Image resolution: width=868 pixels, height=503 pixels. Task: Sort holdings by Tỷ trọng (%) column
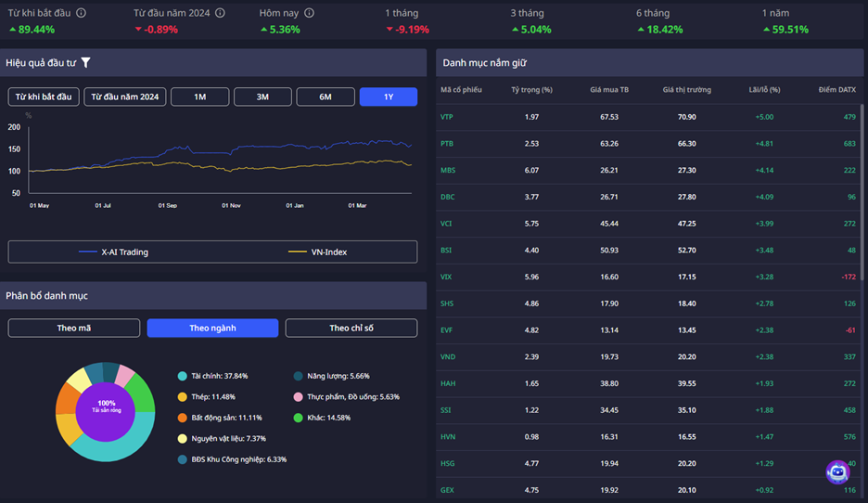coord(531,90)
